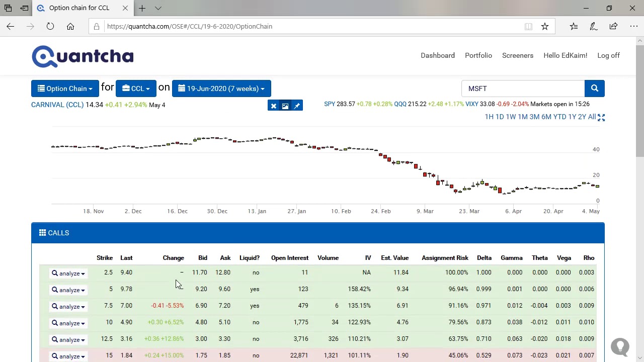Image resolution: width=644 pixels, height=362 pixels.
Task: Show tabs you've set aside
Action: [8, 8]
